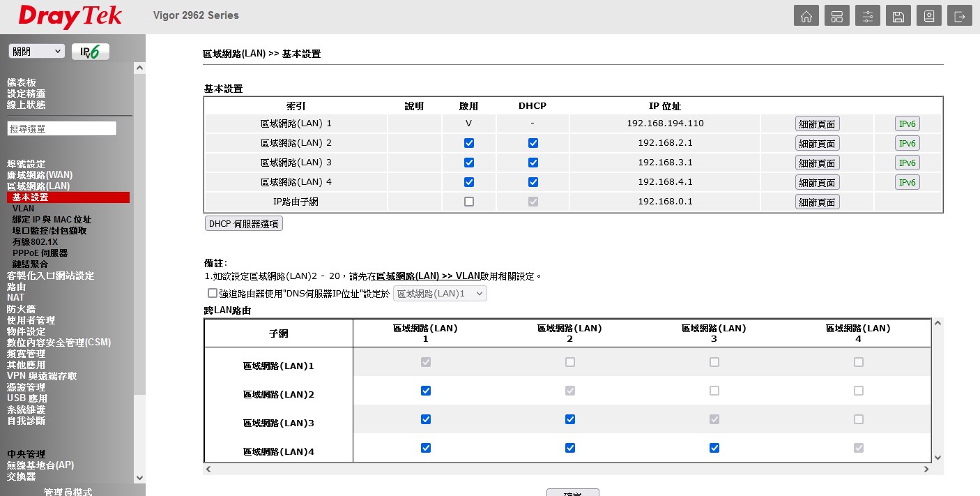Click the horizontal scrollbar under inter-LAN routing table
The image size is (980, 496).
pos(567,469)
